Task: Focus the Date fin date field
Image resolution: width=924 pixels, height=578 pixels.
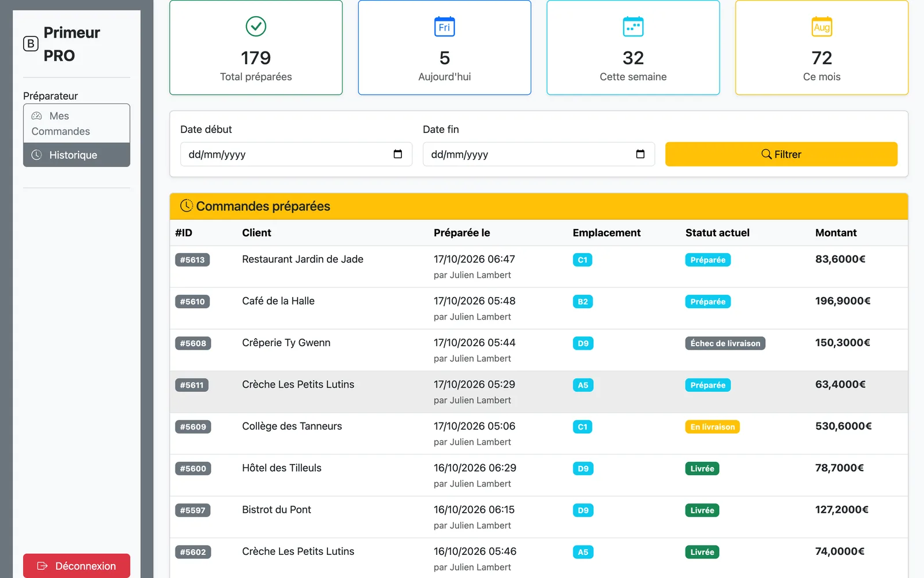Action: pyautogui.click(x=539, y=154)
